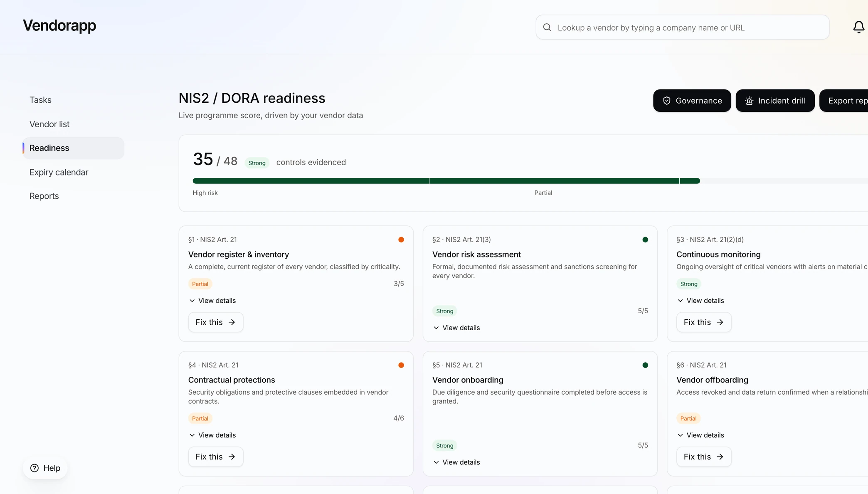Open Reports in the sidebar
Image resolution: width=868 pixels, height=494 pixels.
73,196
